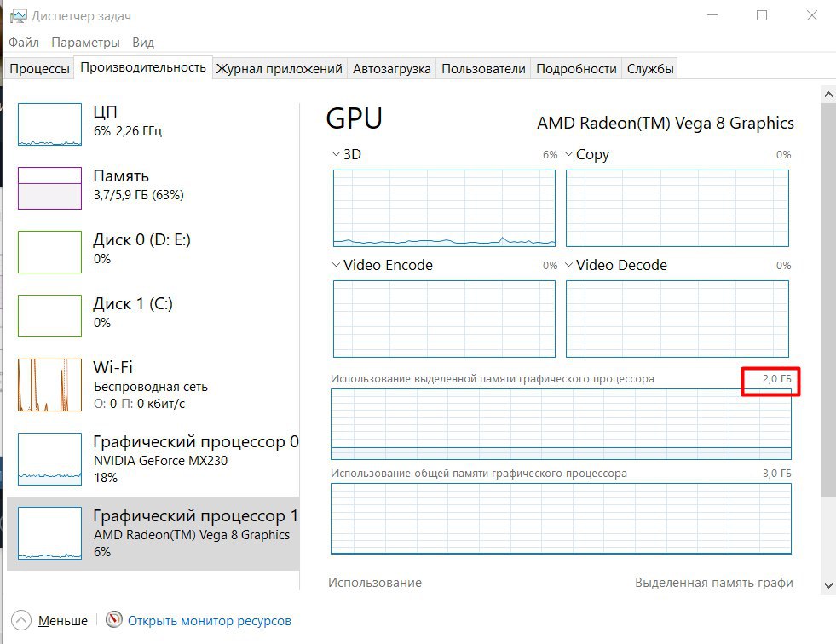The image size is (836, 644).
Task: Close the Task Manager window
Action: coord(812,15)
